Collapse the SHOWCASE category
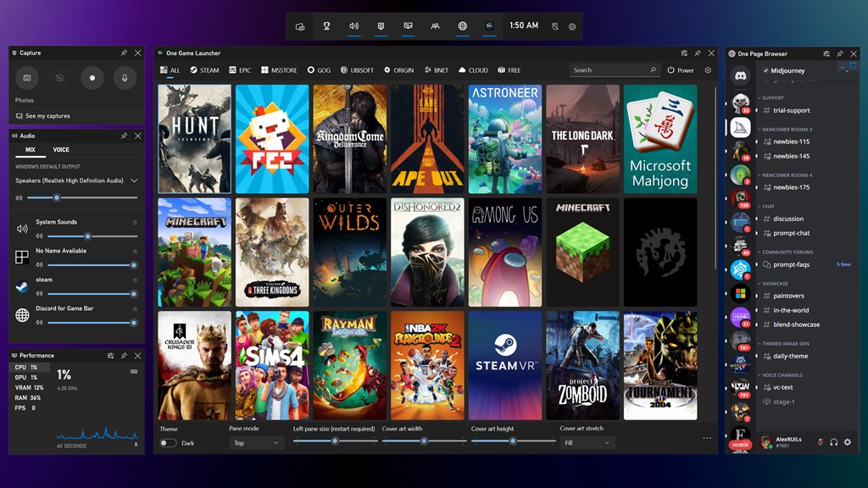 (773, 283)
